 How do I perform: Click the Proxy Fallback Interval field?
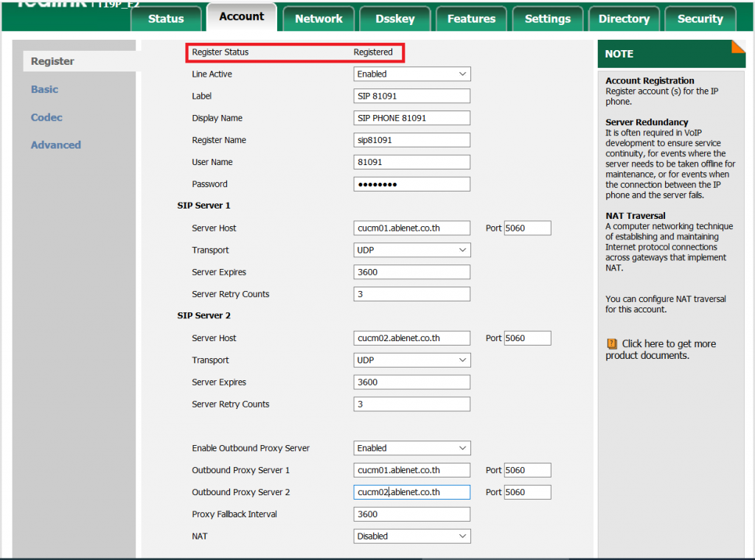point(411,514)
